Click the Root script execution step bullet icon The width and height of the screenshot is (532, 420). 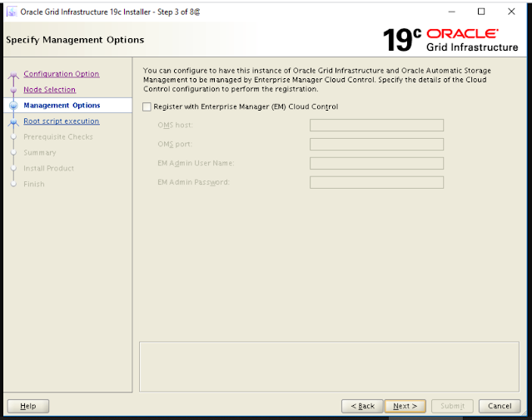13,121
